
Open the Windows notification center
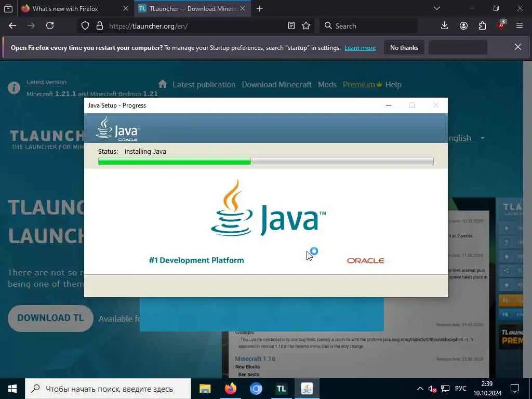click(x=515, y=389)
